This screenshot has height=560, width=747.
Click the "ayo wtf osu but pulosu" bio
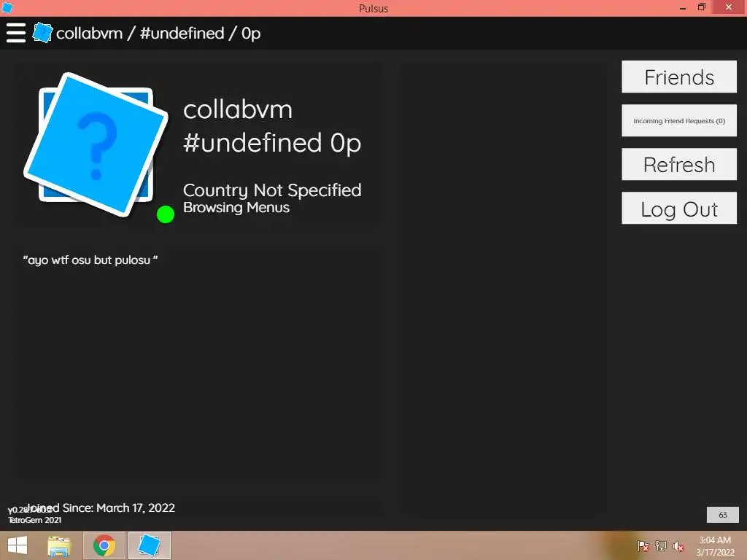click(90, 260)
